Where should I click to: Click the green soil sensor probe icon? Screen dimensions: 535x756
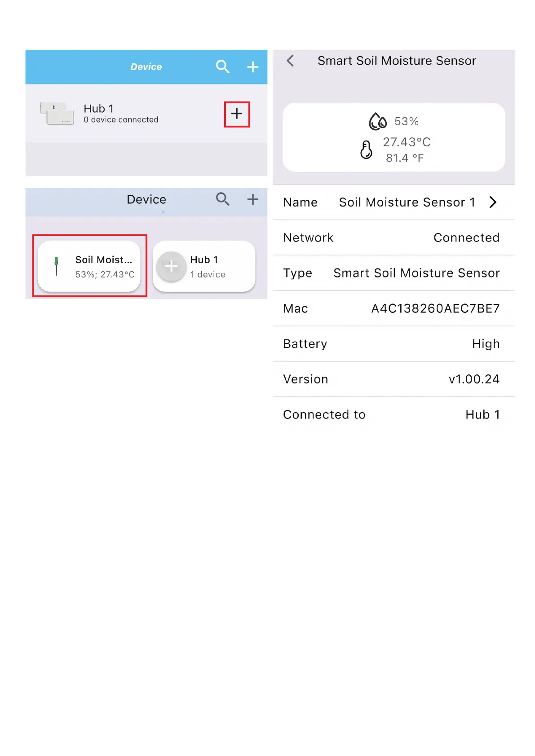(56, 266)
